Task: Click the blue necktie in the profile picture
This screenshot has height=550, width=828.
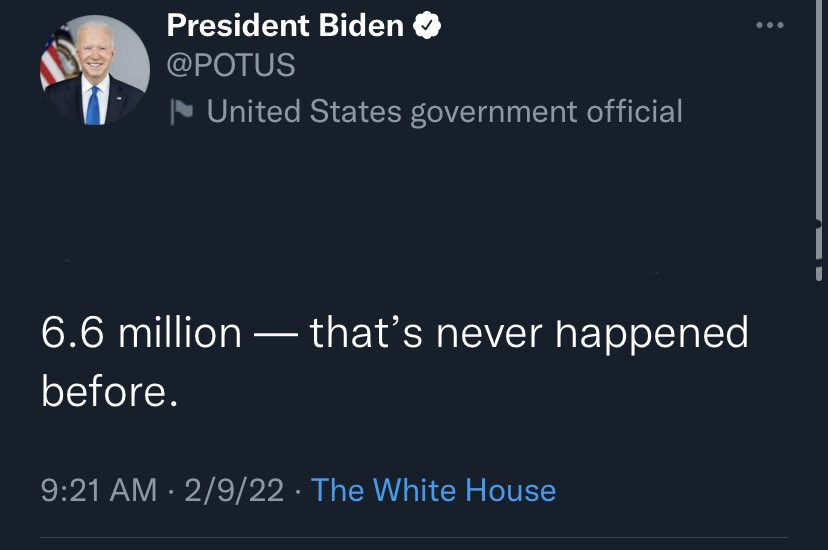Action: coord(93,104)
